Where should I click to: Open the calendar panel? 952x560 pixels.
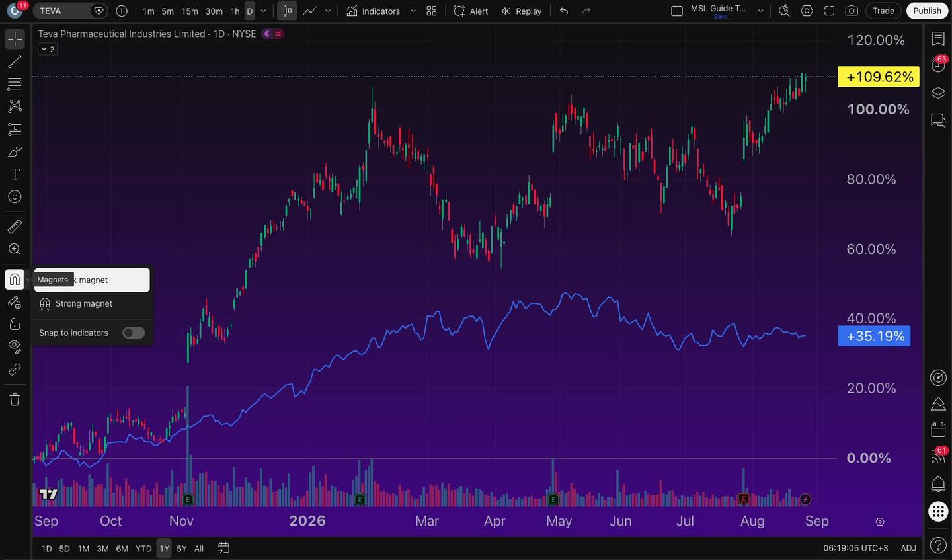938,430
